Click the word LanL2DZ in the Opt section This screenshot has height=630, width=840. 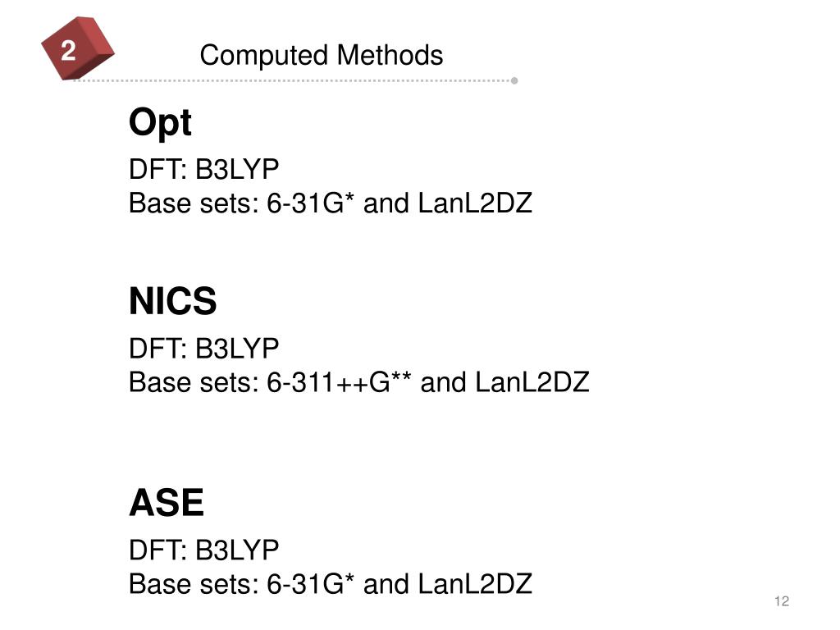tap(475, 203)
